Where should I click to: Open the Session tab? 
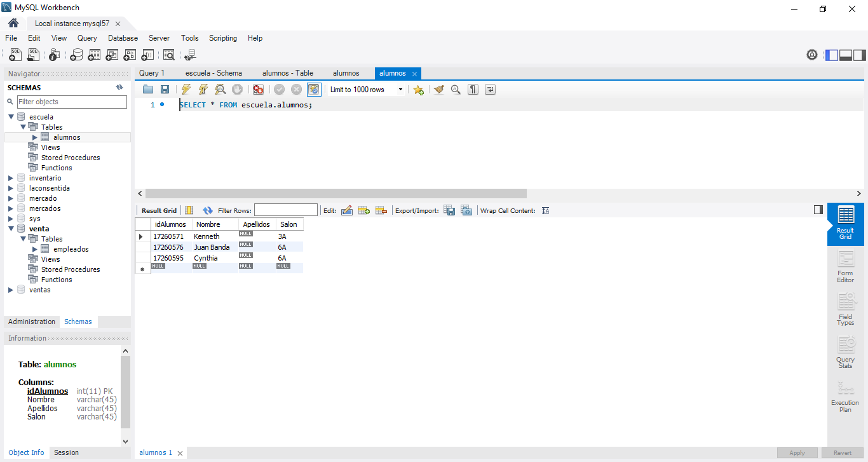point(66,452)
